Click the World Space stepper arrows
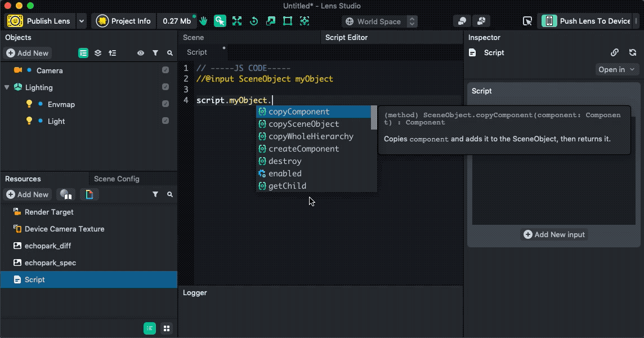Viewport: 644px width, 338px height. coord(412,21)
